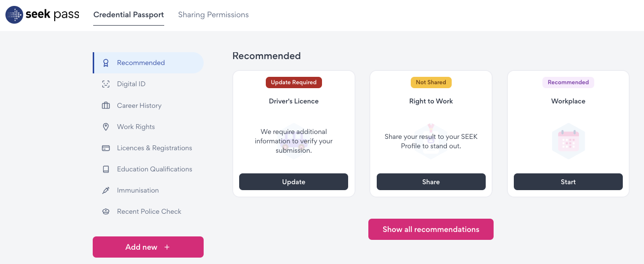Image resolution: width=644 pixels, height=264 pixels.
Task: Select the Recommended ribbon icon in sidebar
Action: tap(106, 63)
